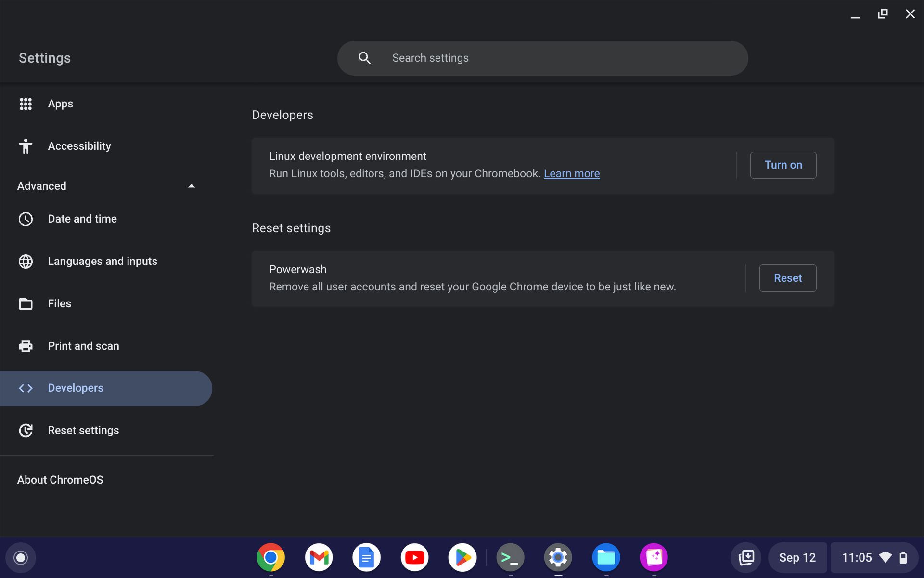Click the Languages and inputs globe icon
Image resolution: width=924 pixels, height=578 pixels.
(x=26, y=261)
